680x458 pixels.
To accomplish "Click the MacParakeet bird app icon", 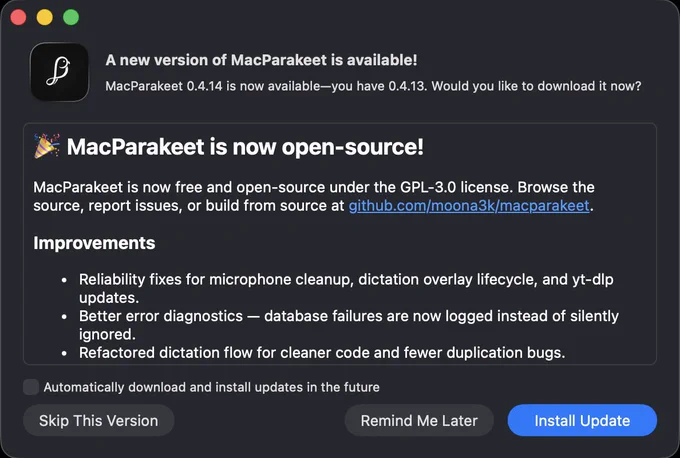I will [59, 72].
